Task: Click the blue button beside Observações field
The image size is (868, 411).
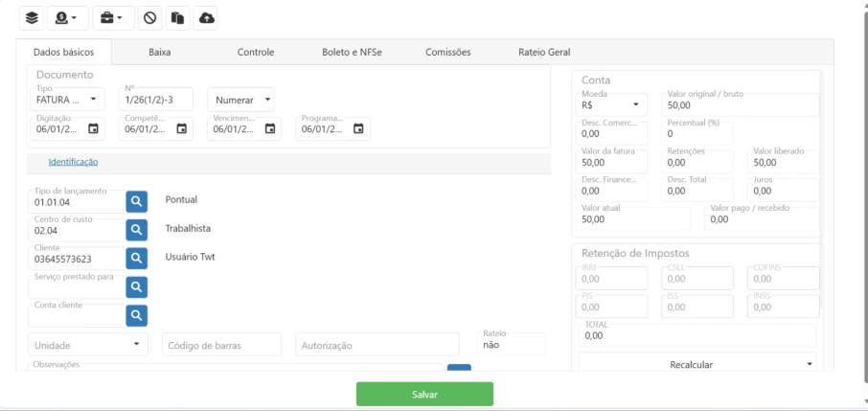Action: tap(459, 367)
